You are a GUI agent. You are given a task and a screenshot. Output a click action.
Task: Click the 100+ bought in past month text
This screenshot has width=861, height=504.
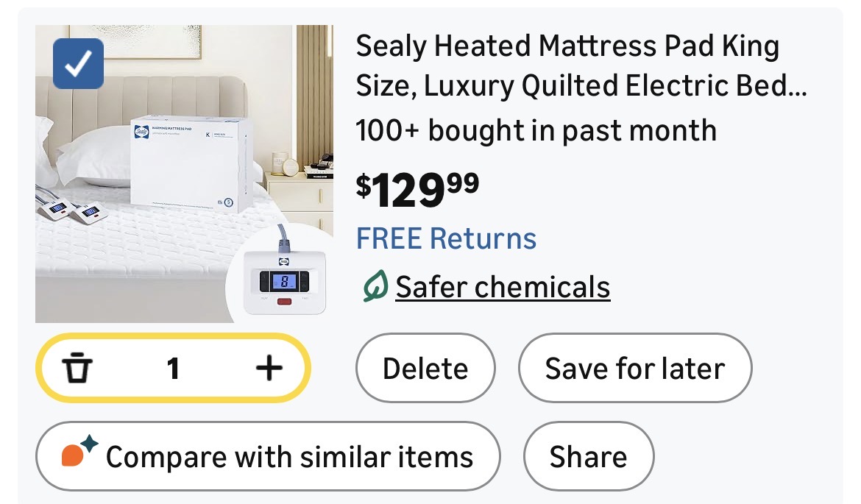click(536, 131)
